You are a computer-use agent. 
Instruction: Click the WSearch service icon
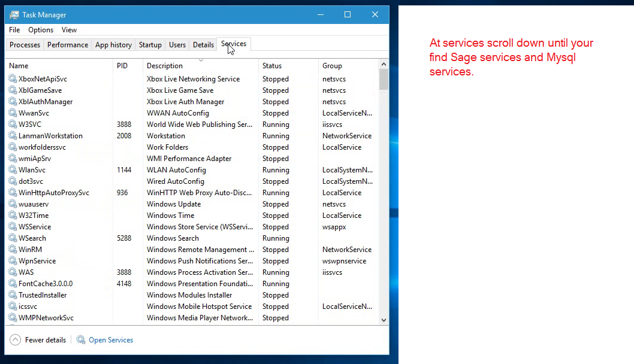[x=13, y=238]
